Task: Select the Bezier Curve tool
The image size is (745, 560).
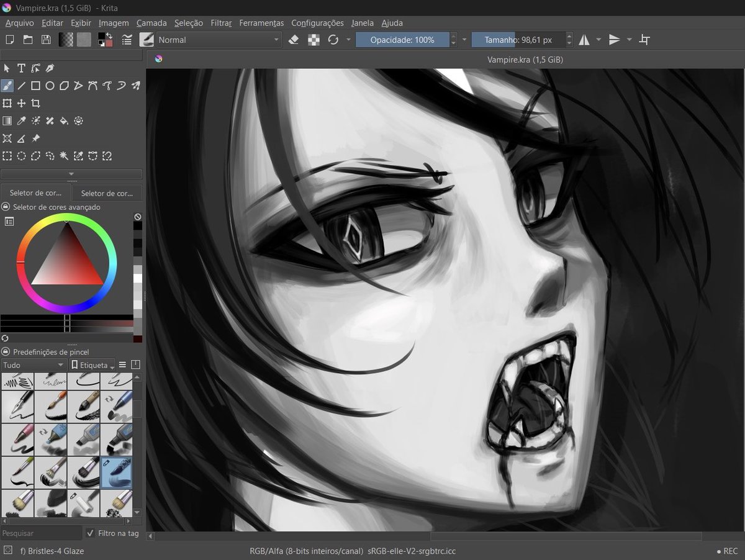Action: point(93,86)
